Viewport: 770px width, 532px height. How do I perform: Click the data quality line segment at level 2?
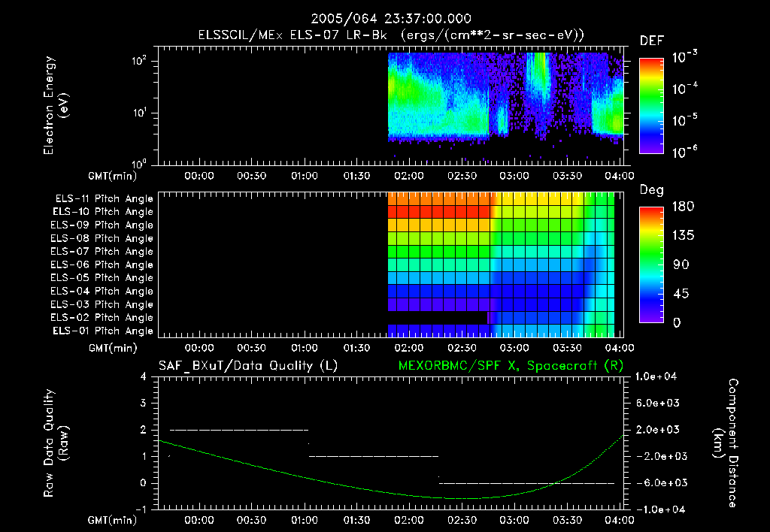pos(239,430)
